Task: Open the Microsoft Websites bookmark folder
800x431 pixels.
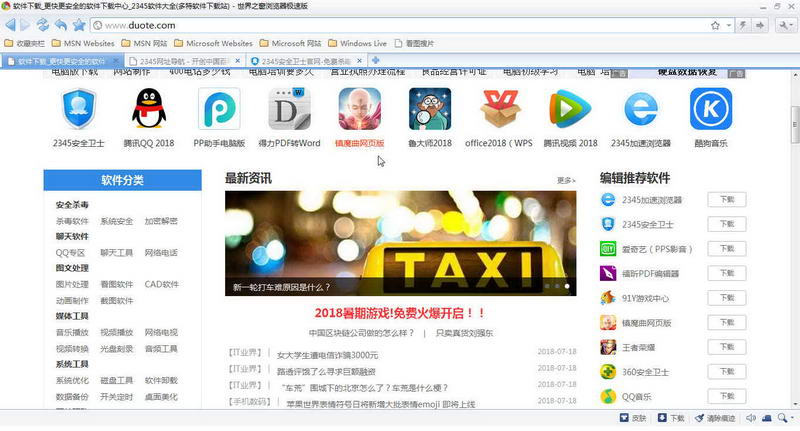Action: click(213, 43)
